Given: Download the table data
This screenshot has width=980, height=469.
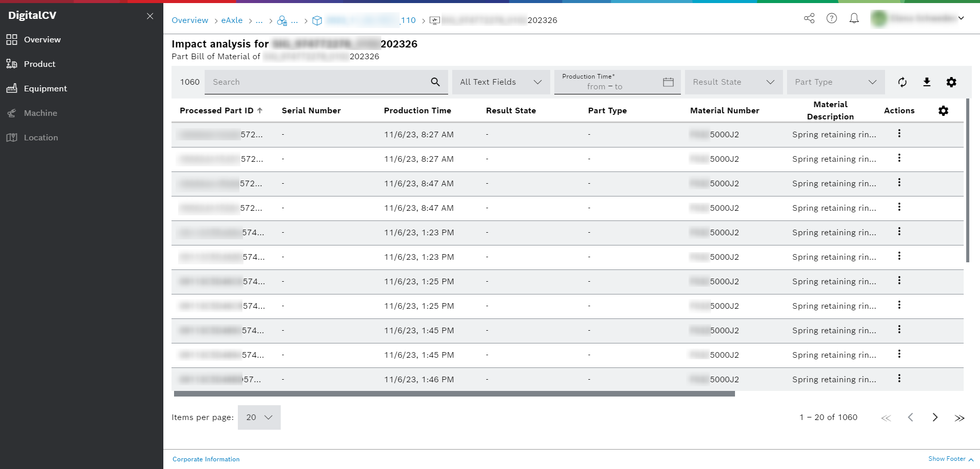Looking at the screenshot, I should pos(927,82).
